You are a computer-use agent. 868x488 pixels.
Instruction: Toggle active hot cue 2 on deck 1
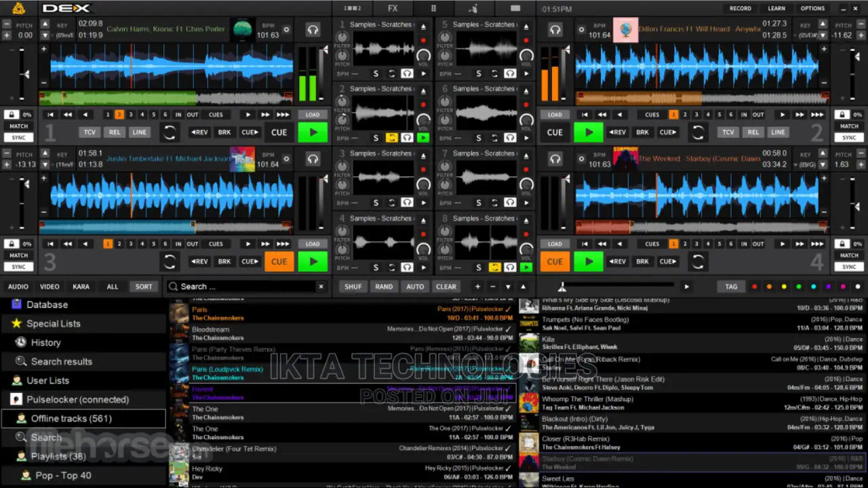tap(119, 115)
